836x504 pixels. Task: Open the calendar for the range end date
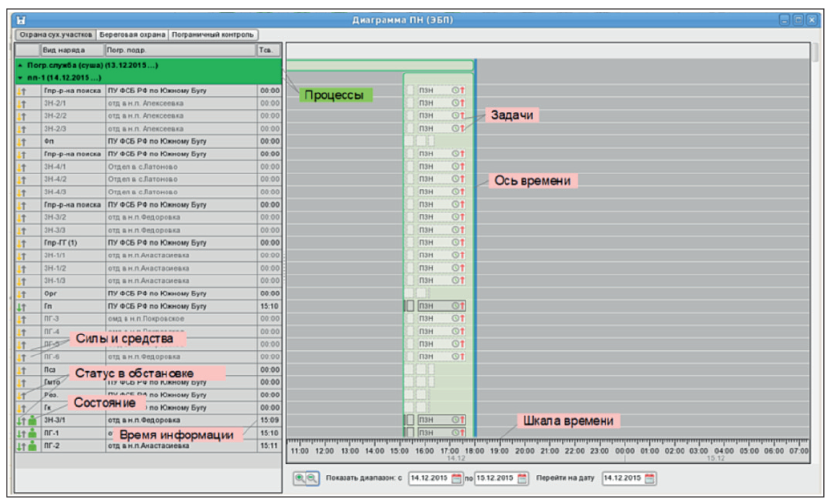tap(522, 478)
